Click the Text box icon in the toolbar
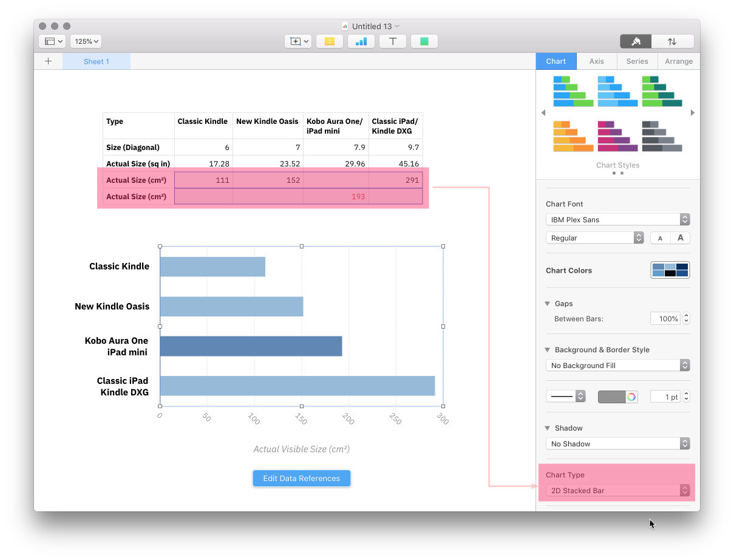The image size is (734, 560). [393, 41]
